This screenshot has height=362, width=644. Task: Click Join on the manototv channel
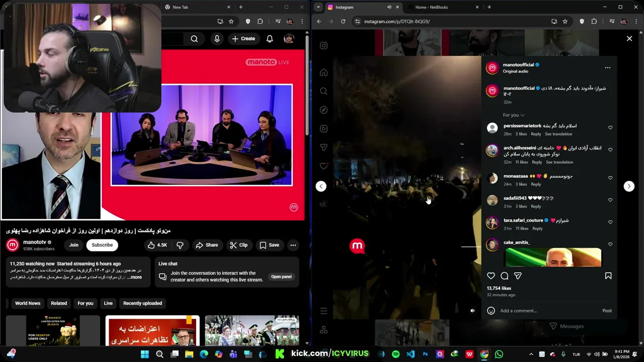(74, 245)
